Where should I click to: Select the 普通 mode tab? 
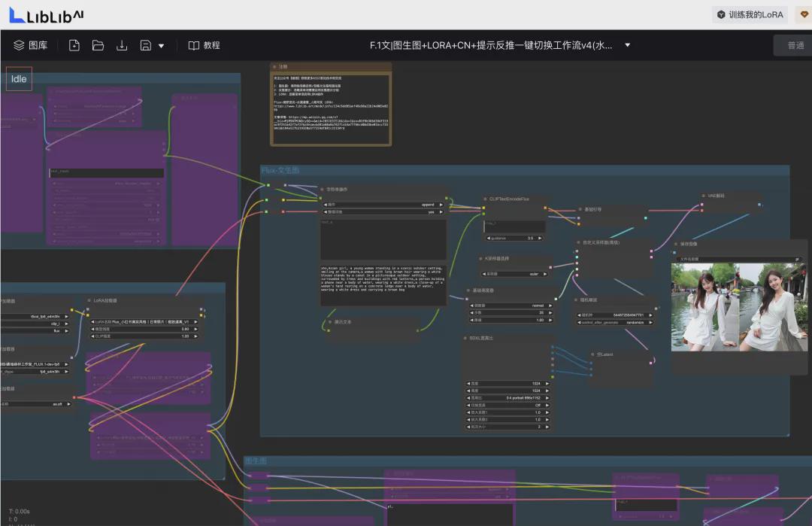tap(795, 45)
